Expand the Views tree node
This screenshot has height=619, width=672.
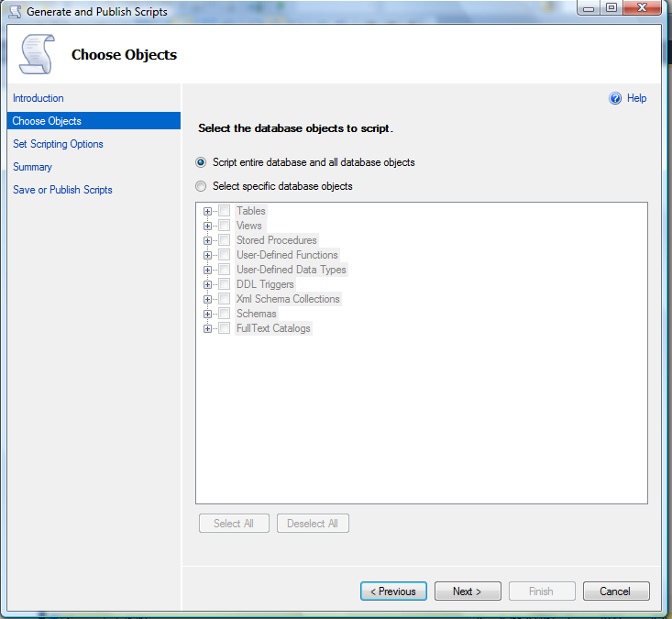[208, 226]
